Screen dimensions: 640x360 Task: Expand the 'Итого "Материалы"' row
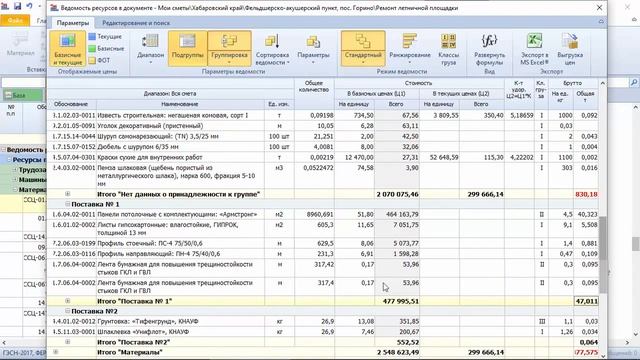click(56, 352)
